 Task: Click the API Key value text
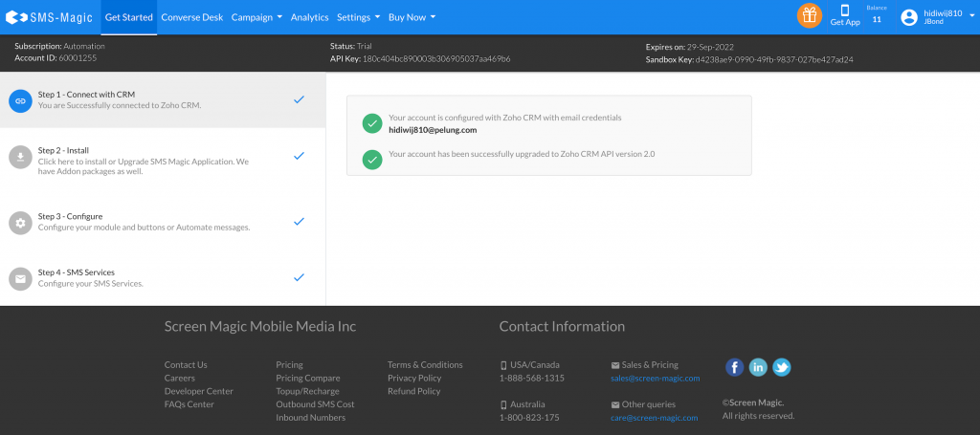[x=436, y=58]
